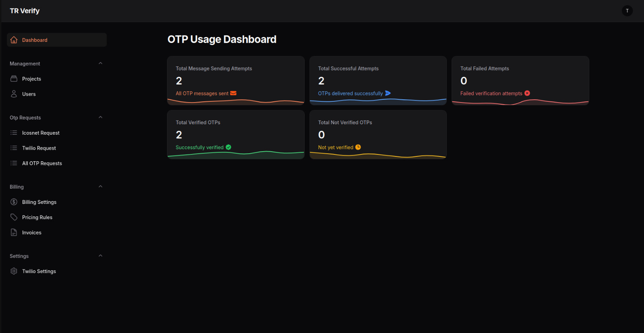Screen dimensions: 644x333
Task: Collapse the Settings section chevron
Action: point(101,256)
